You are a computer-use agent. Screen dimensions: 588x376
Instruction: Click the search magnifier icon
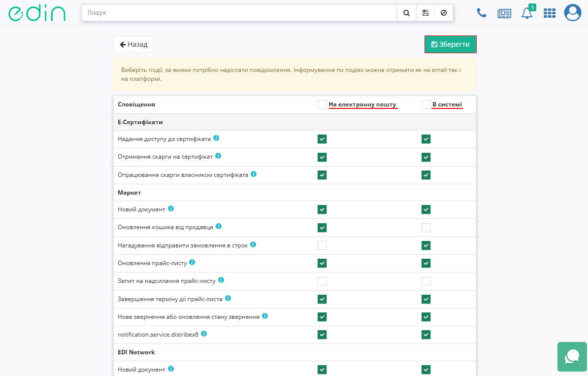point(406,13)
